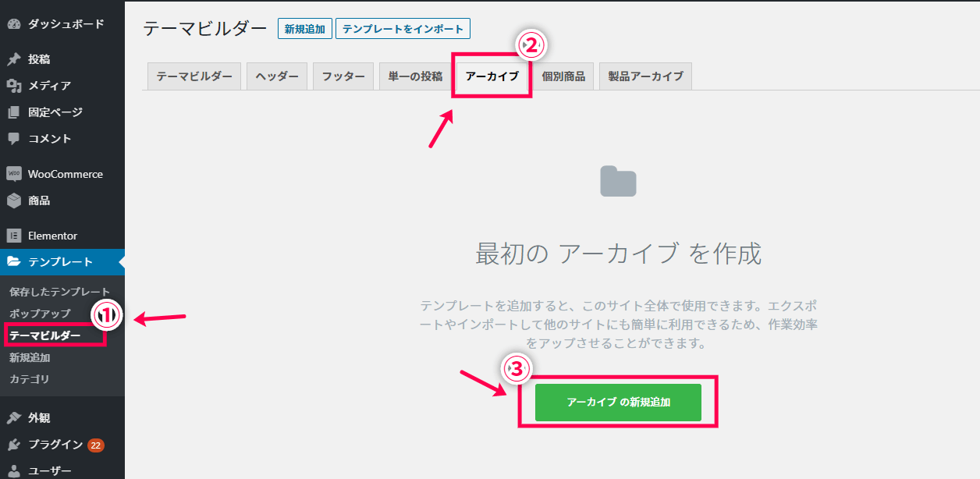The height and width of the screenshot is (479, 980).
Task: Click 新規追加 button beside page title
Action: click(304, 29)
